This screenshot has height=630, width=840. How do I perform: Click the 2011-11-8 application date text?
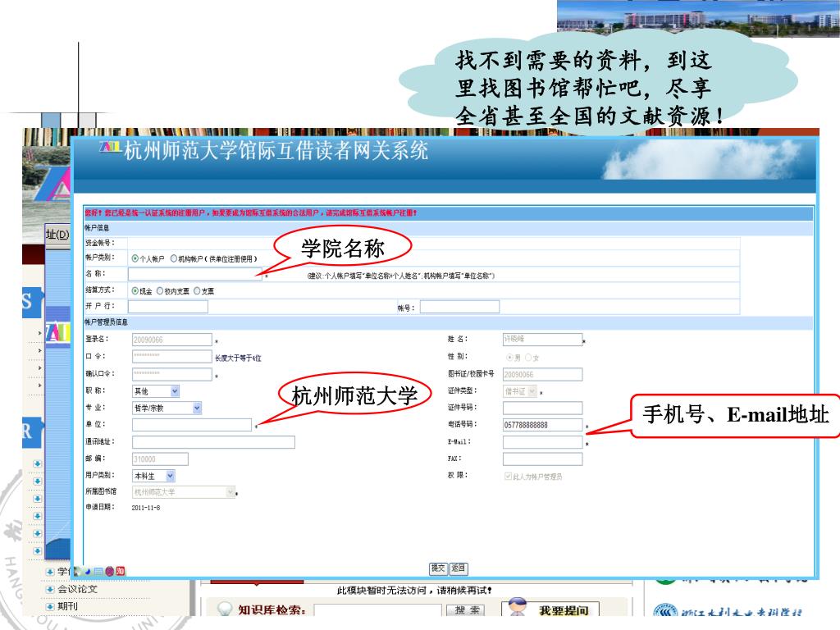146,508
